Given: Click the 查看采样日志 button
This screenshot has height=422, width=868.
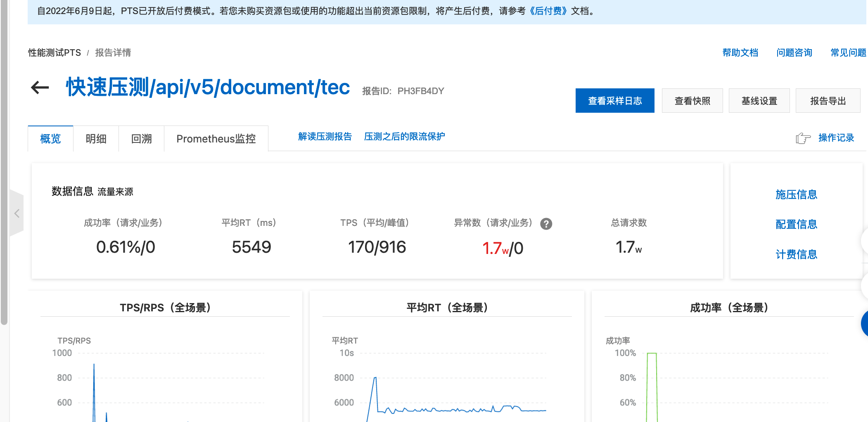Looking at the screenshot, I should pyautogui.click(x=615, y=101).
